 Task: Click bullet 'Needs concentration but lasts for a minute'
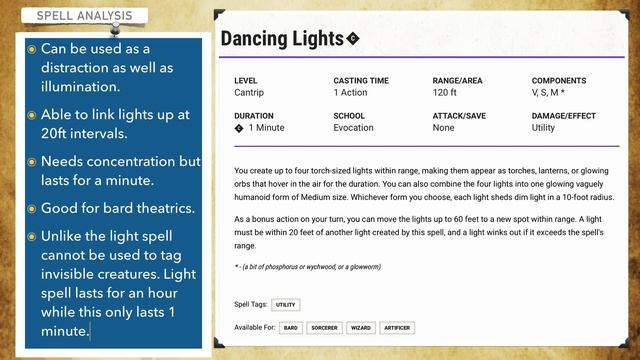[121, 171]
